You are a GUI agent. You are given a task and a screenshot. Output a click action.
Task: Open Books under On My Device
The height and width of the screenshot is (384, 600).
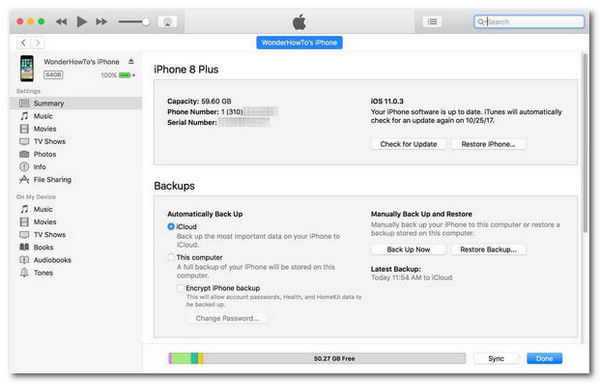point(76,247)
